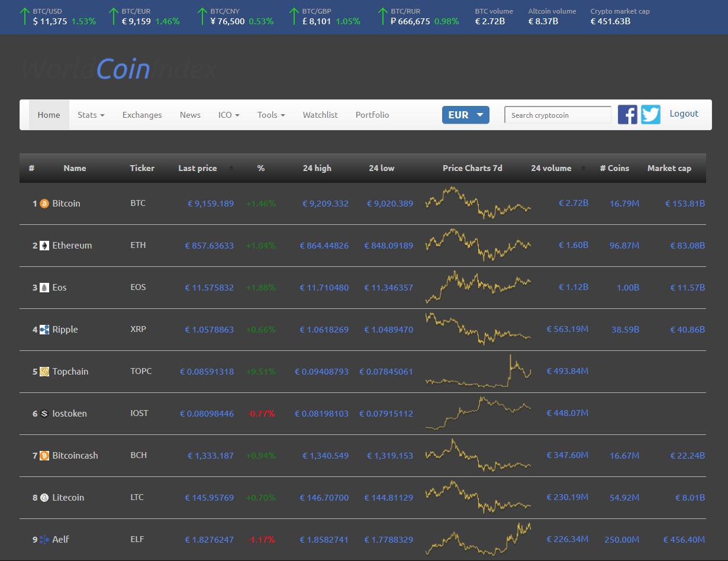728x561 pixels.
Task: Click the BCH ticker cell
Action: pos(138,456)
